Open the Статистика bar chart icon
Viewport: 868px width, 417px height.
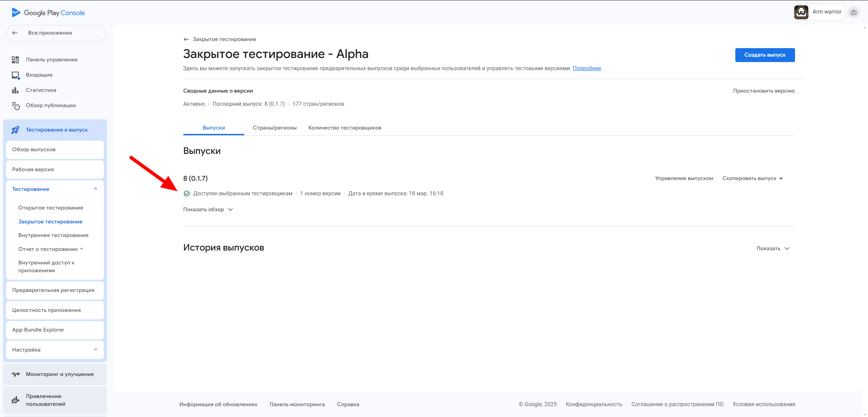[15, 90]
